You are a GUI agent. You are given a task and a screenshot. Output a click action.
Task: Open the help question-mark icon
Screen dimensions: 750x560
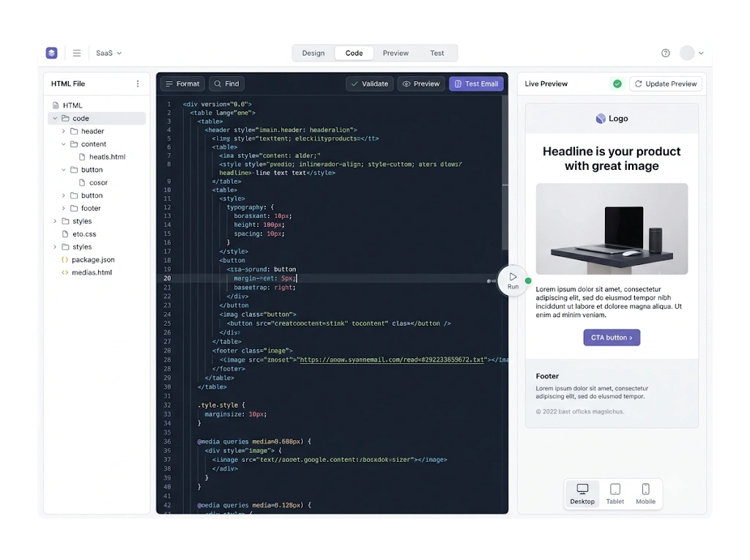coord(665,53)
